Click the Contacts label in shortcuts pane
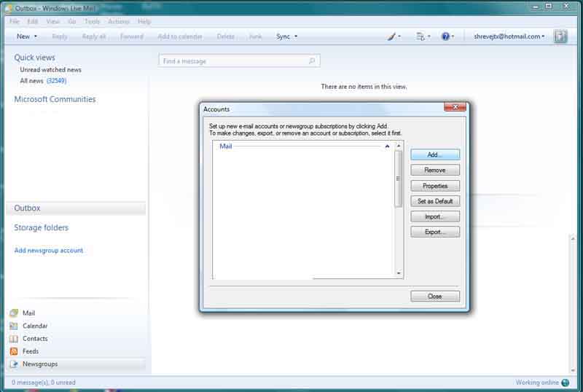The height and width of the screenshot is (392, 583). (x=35, y=338)
